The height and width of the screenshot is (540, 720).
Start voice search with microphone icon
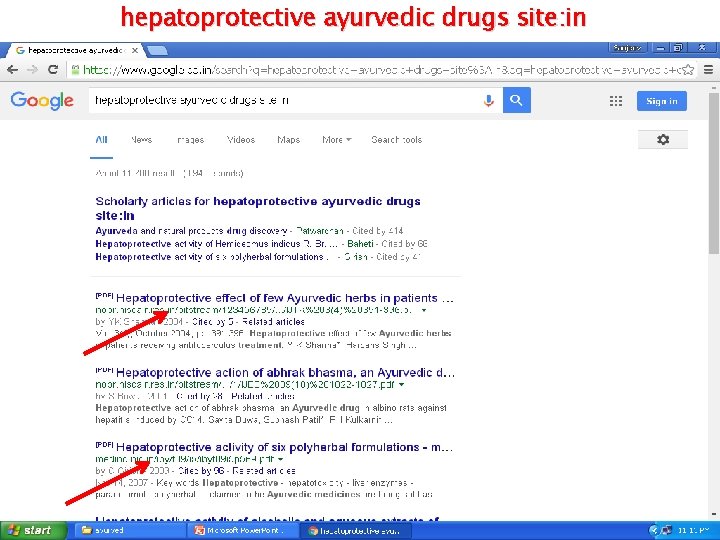[x=489, y=100]
